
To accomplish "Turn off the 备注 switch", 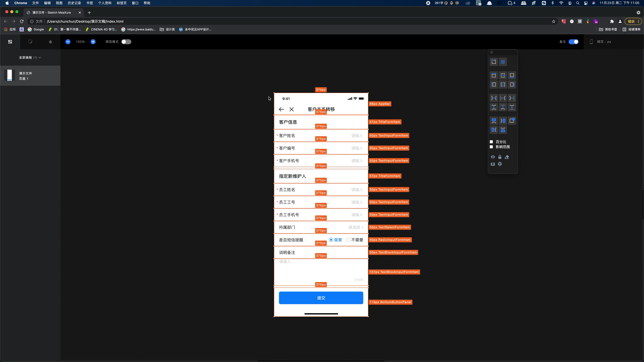I will (573, 42).
